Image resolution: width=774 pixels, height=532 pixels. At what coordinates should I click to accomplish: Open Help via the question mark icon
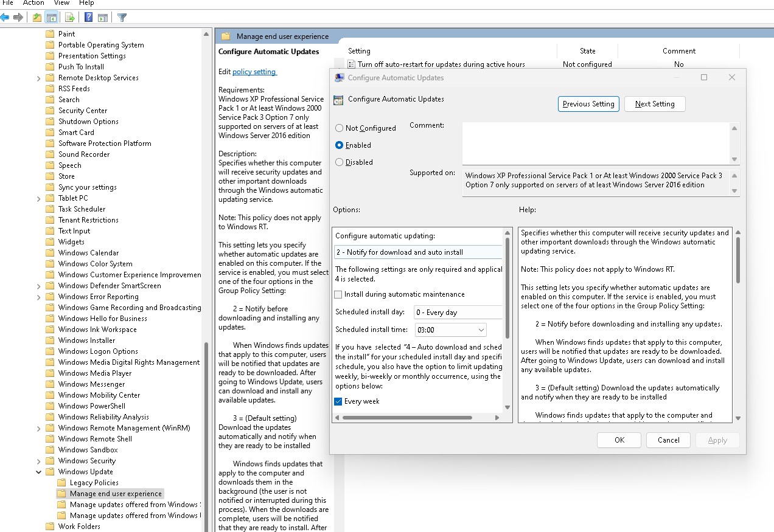[x=89, y=17]
